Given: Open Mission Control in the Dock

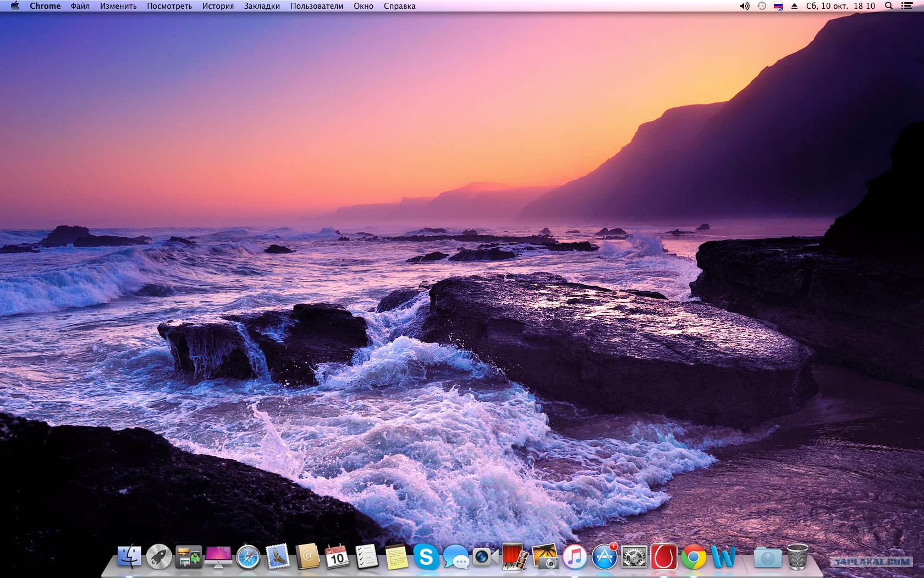Looking at the screenshot, I should pyautogui.click(x=189, y=557).
